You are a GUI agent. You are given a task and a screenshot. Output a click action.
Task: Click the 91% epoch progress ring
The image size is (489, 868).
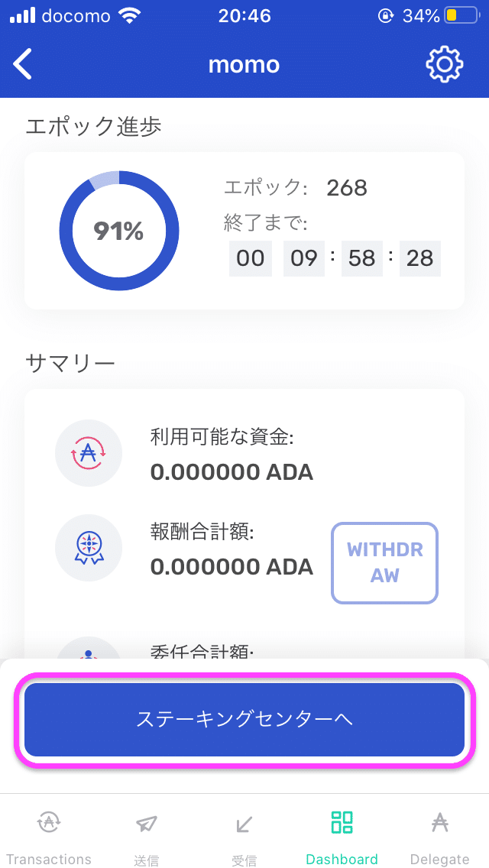coord(119,232)
